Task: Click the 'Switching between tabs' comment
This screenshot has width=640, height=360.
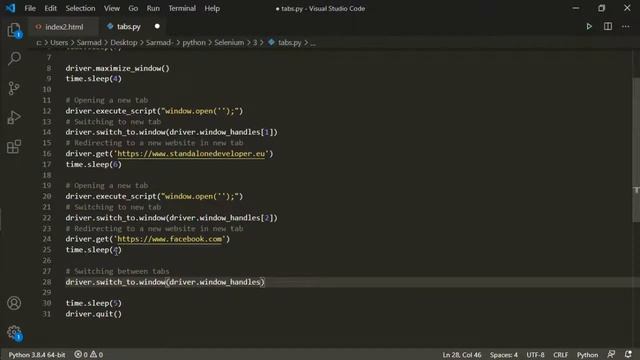Action: click(117, 271)
